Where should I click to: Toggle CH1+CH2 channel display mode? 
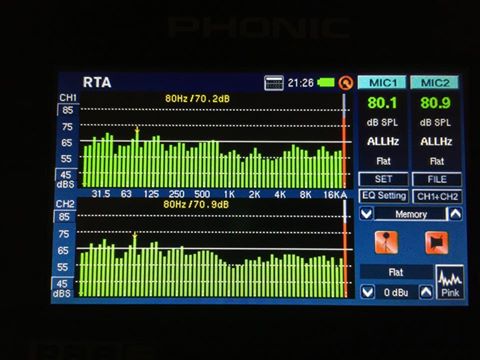(437, 197)
